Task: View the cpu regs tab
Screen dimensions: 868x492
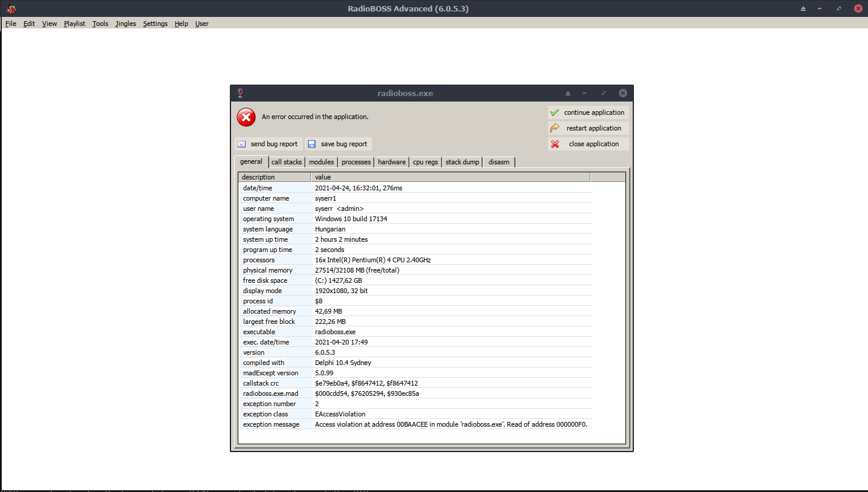Action: pyautogui.click(x=425, y=162)
